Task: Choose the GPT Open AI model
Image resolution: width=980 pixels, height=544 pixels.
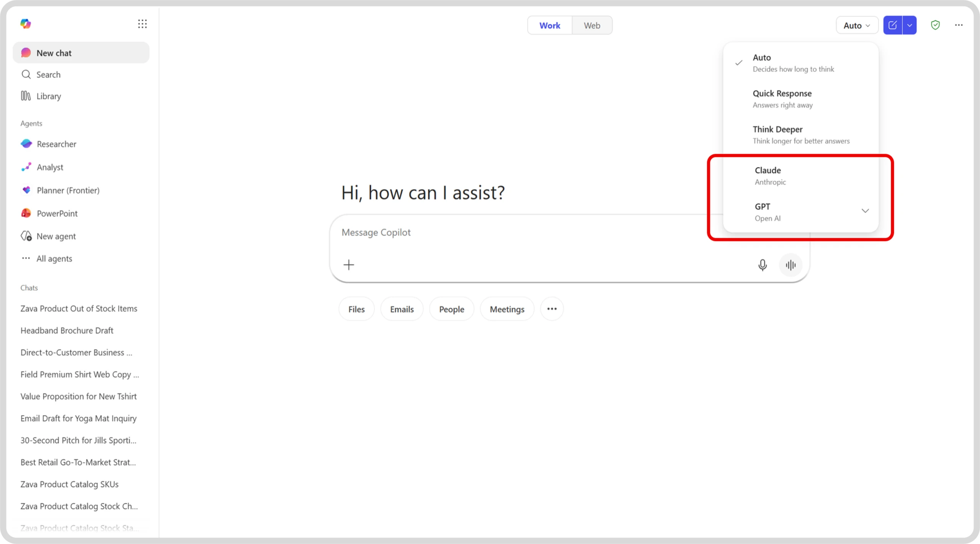Action: coord(801,212)
